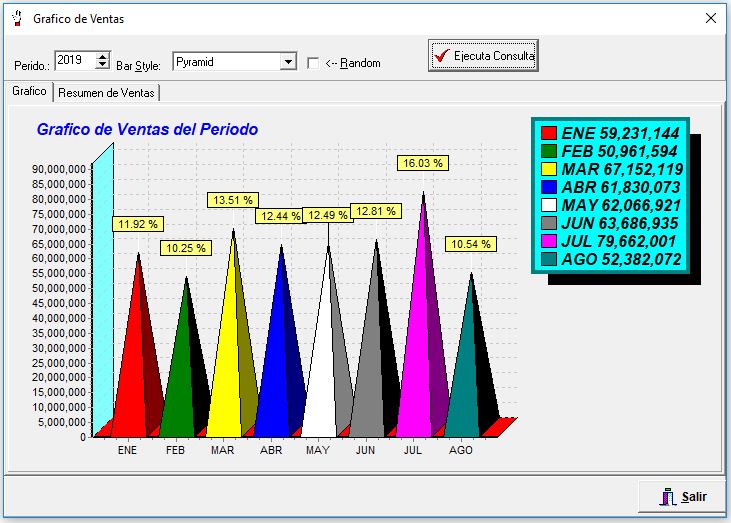Click the Periodo year input field

[x=73, y=61]
